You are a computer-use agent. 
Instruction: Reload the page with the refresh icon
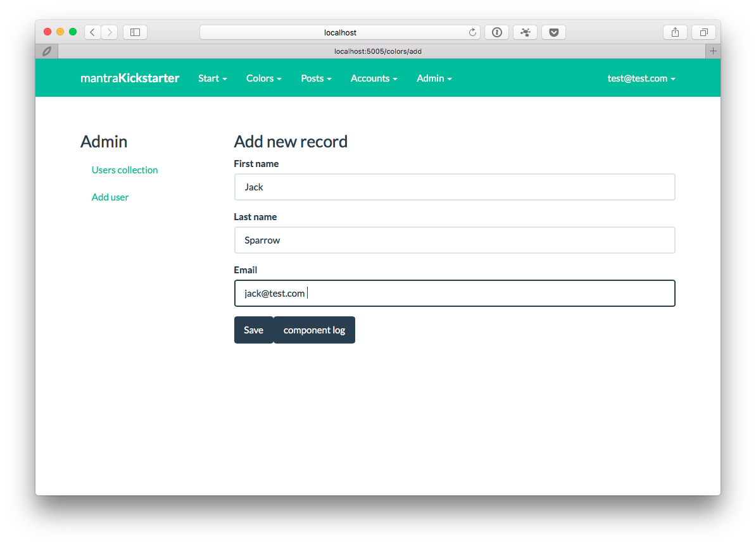(472, 32)
